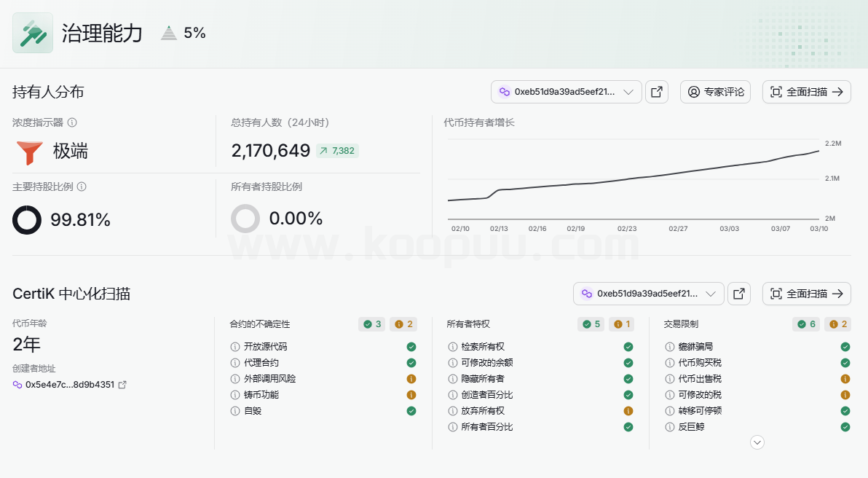Viewport: 868px width, 478px height.
Task: Click passed count badge 6 for 交易限制
Action: 807,324
